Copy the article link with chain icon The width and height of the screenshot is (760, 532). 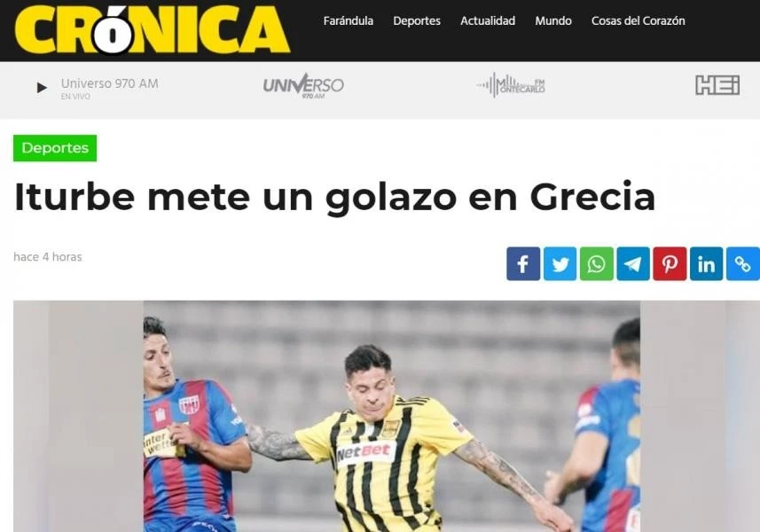(742, 263)
